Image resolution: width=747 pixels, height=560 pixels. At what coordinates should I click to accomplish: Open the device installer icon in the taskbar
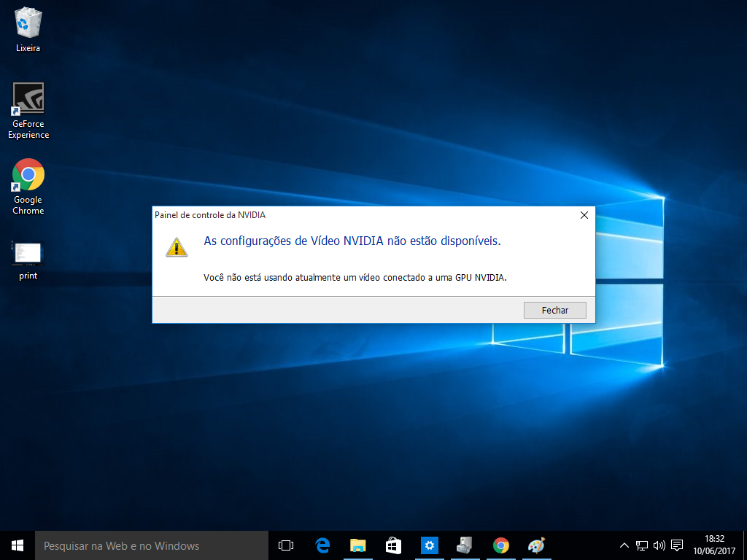pos(465,545)
